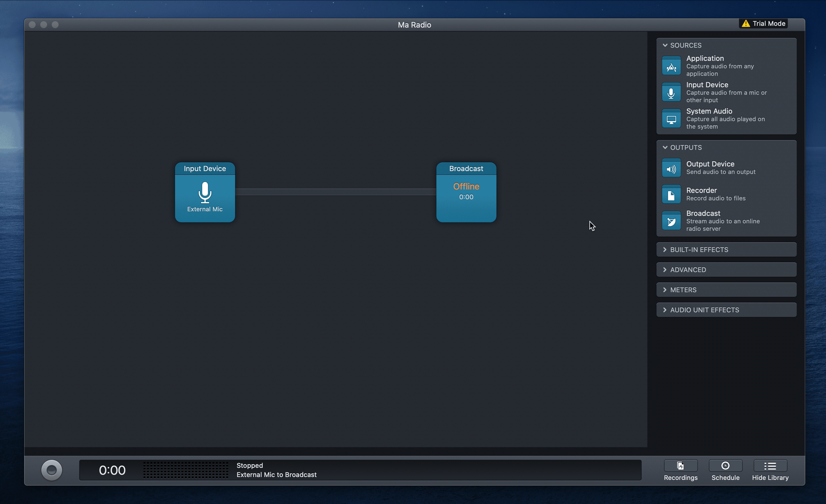This screenshot has width=826, height=504.
Task: Select the Broadcast block showing Offline
Action: point(466,192)
